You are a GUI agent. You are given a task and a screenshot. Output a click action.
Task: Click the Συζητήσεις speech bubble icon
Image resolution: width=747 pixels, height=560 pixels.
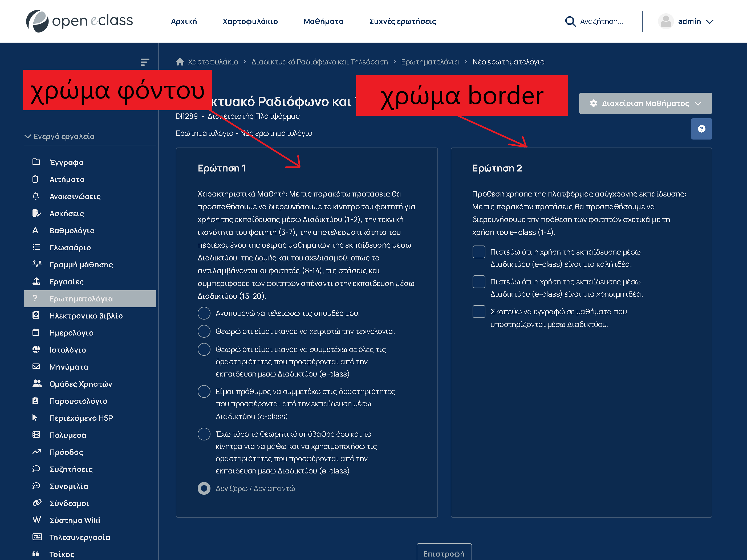(36, 468)
